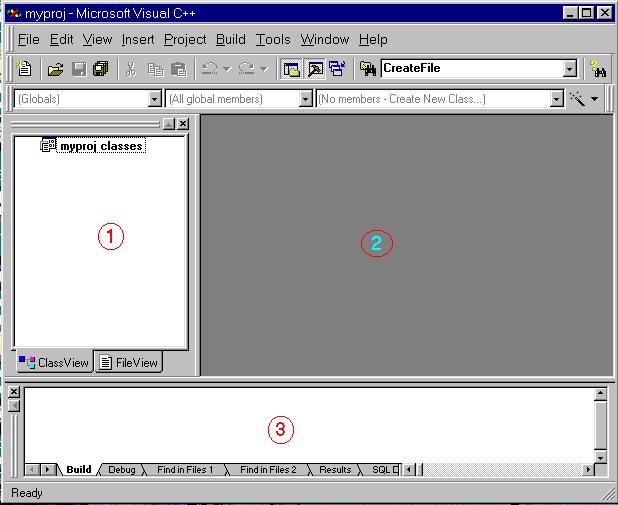Open the View menu
Screen dimensions: 618x505
97,39
